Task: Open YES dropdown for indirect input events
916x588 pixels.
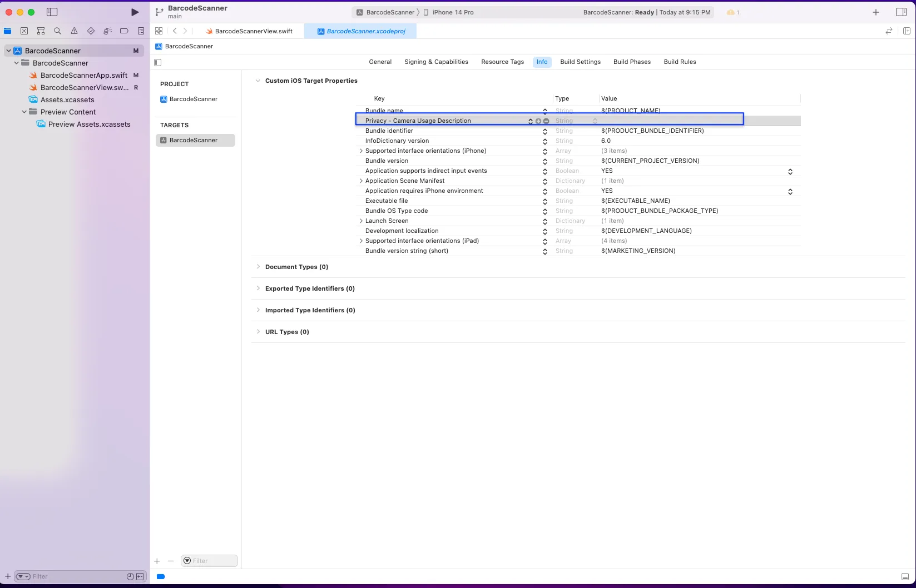Action: (x=790, y=172)
